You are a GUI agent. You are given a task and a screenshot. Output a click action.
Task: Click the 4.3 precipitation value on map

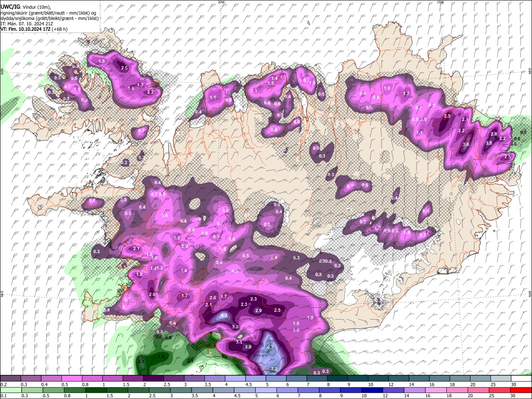click(224, 315)
